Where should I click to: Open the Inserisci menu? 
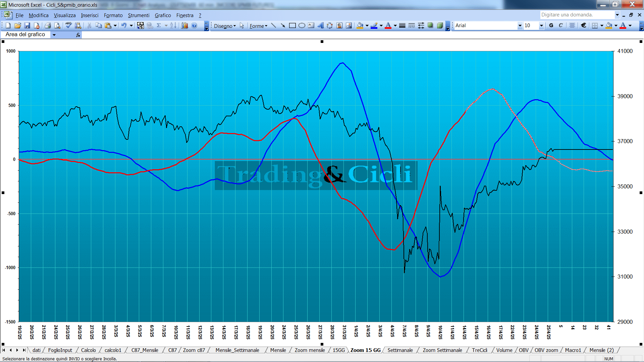tap(90, 15)
